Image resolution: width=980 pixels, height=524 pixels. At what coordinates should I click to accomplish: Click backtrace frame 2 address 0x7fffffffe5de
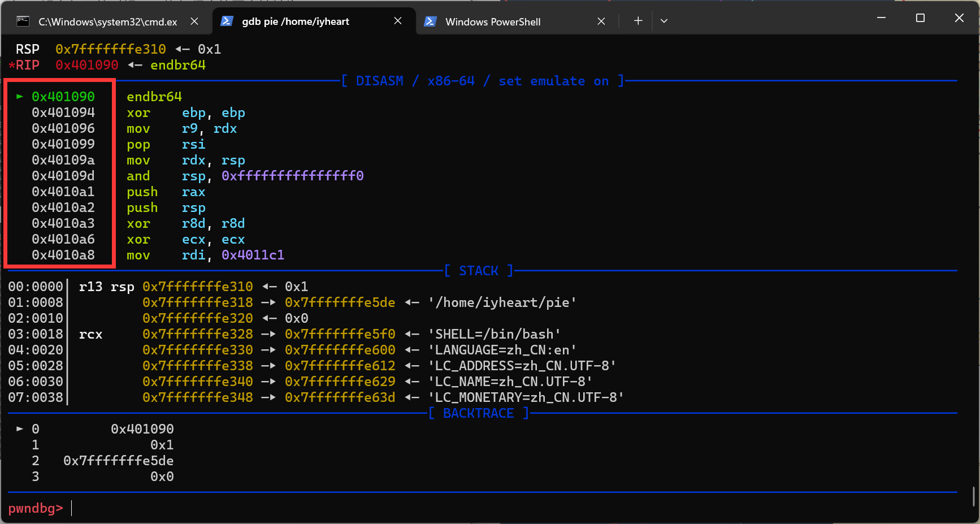coord(119,461)
